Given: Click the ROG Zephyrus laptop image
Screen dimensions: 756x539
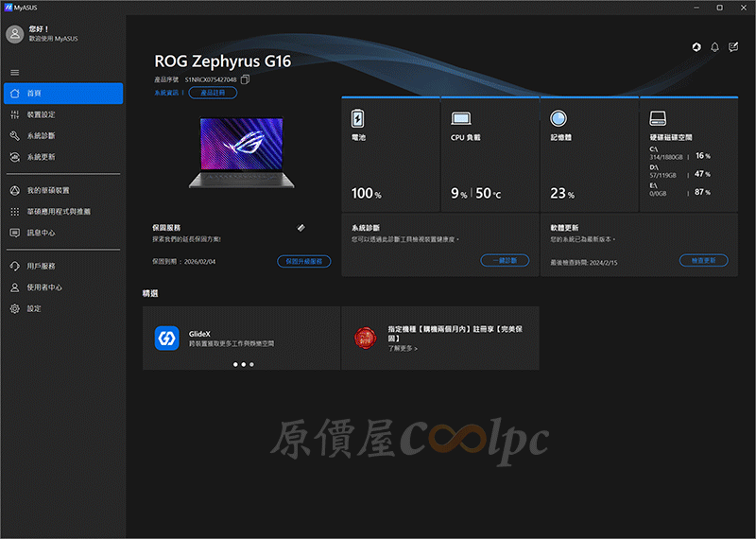Looking at the screenshot, I should coord(241,152).
